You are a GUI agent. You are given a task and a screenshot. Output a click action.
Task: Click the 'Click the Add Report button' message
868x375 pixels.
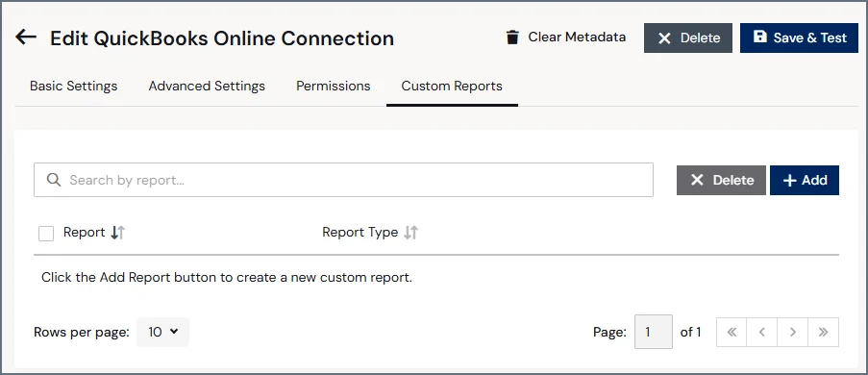point(227,277)
